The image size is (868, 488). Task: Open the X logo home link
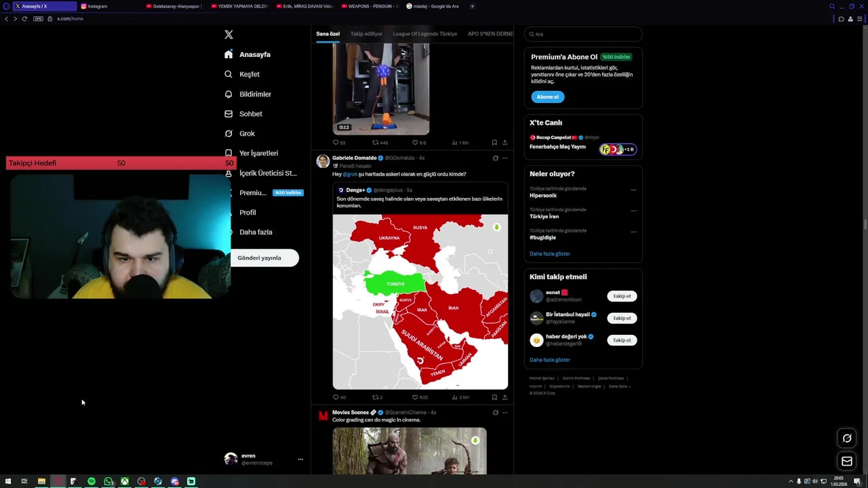(x=229, y=35)
